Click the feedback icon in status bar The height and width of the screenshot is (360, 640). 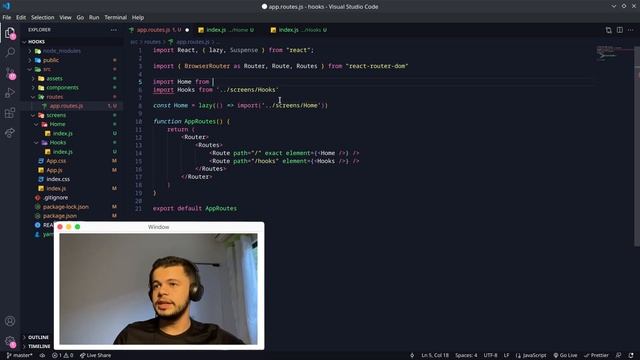pos(619,356)
